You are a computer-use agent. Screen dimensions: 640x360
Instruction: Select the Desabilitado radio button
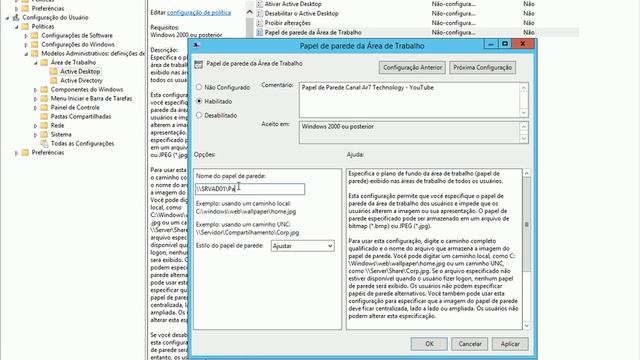point(199,115)
